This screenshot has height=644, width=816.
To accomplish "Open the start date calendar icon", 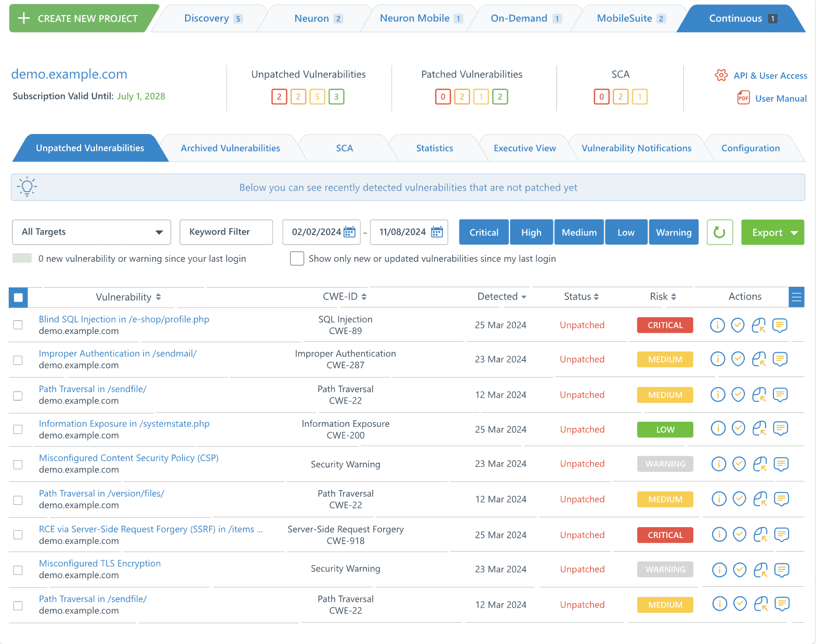I will (x=350, y=232).
